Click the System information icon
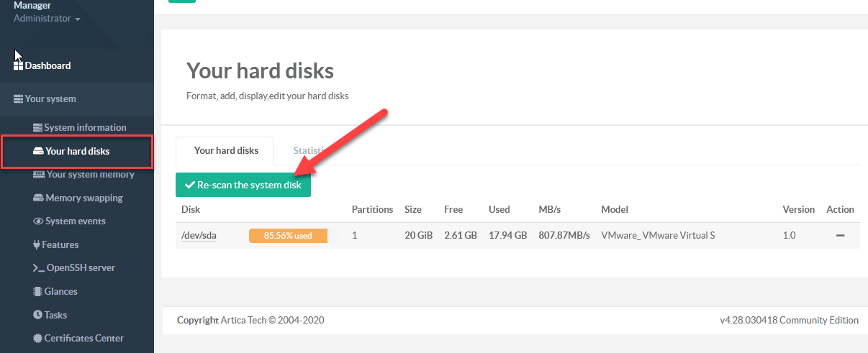The height and width of the screenshot is (353, 868). tap(38, 127)
